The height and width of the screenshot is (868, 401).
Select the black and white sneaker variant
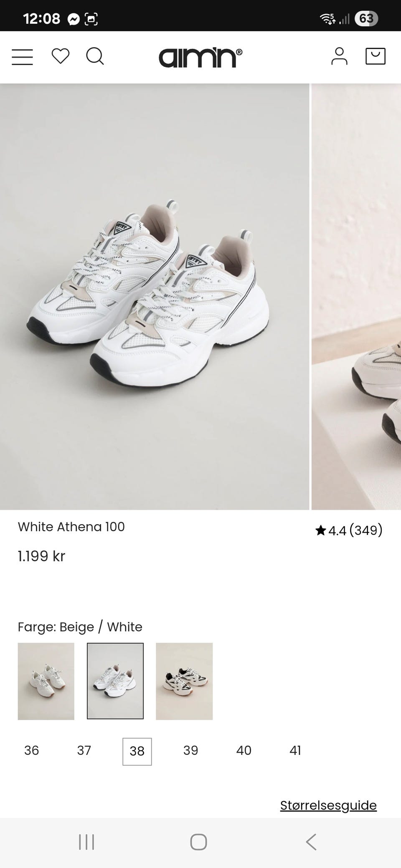point(184,681)
